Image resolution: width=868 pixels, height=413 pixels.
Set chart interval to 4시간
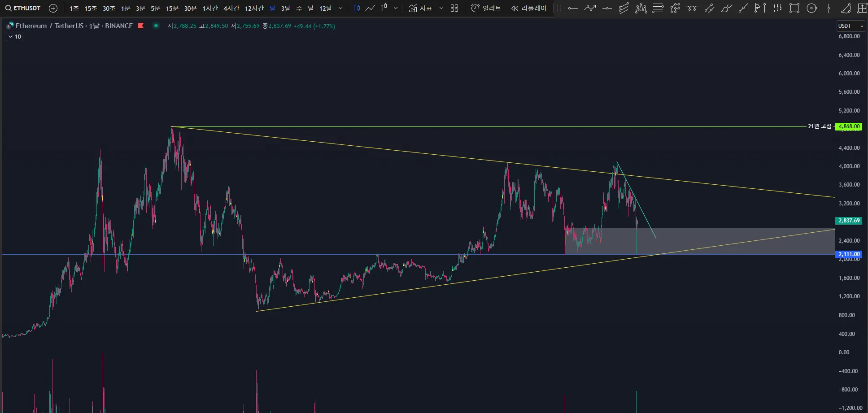click(231, 8)
